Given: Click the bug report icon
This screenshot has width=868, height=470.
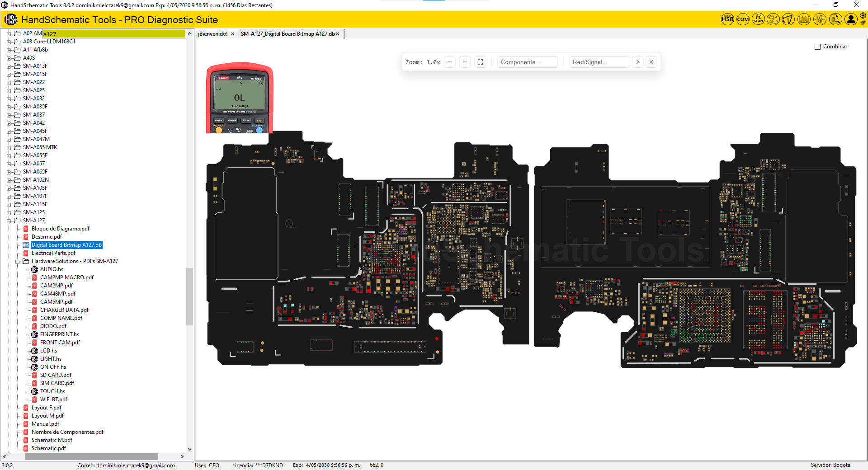Looking at the screenshot, I should (x=863, y=23).
